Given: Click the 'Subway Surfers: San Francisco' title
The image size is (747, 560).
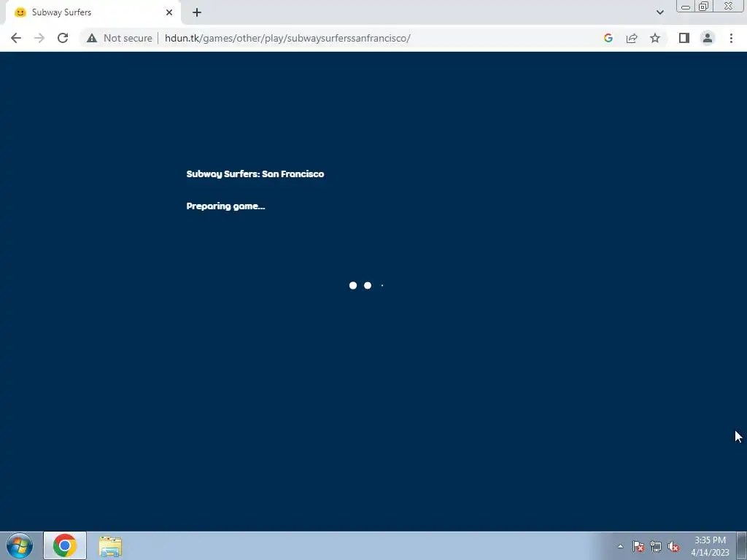Looking at the screenshot, I should (x=255, y=174).
